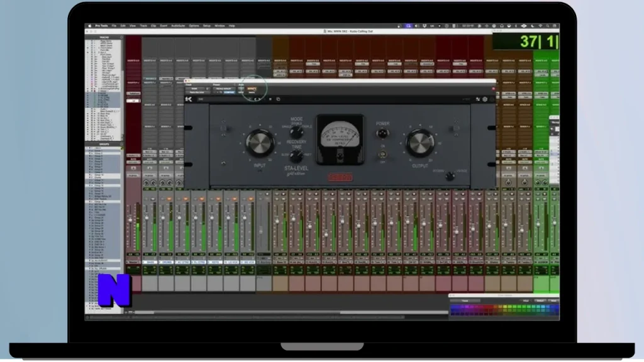
Task: Click the POWER lamp on the plugin
Action: [382, 133]
